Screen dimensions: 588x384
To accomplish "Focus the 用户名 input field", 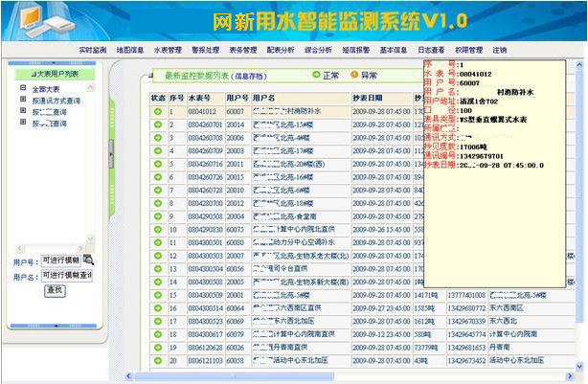I will [x=67, y=275].
